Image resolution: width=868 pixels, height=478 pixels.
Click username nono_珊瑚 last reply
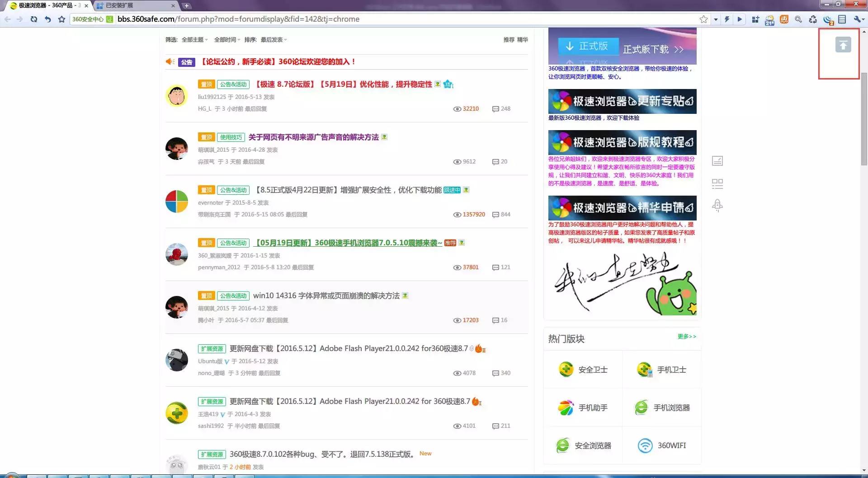(211, 373)
